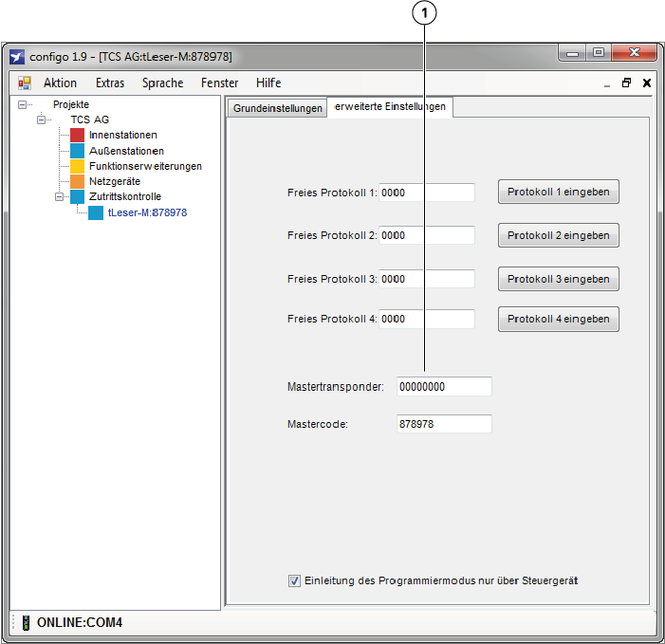Click the Mastercode input field
Image resolution: width=665 pixels, height=644 pixels.
[x=444, y=424]
